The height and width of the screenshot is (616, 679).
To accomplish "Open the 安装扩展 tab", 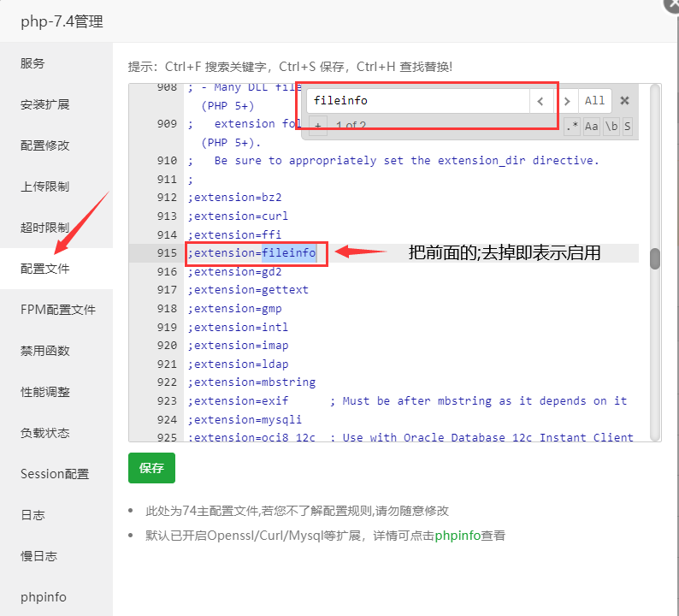I will pos(56,104).
